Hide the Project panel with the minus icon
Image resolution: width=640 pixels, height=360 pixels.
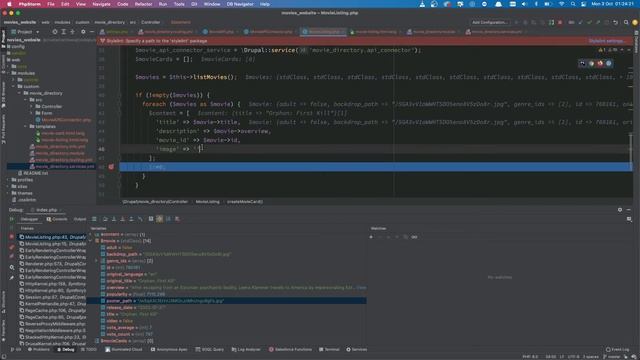(x=92, y=32)
